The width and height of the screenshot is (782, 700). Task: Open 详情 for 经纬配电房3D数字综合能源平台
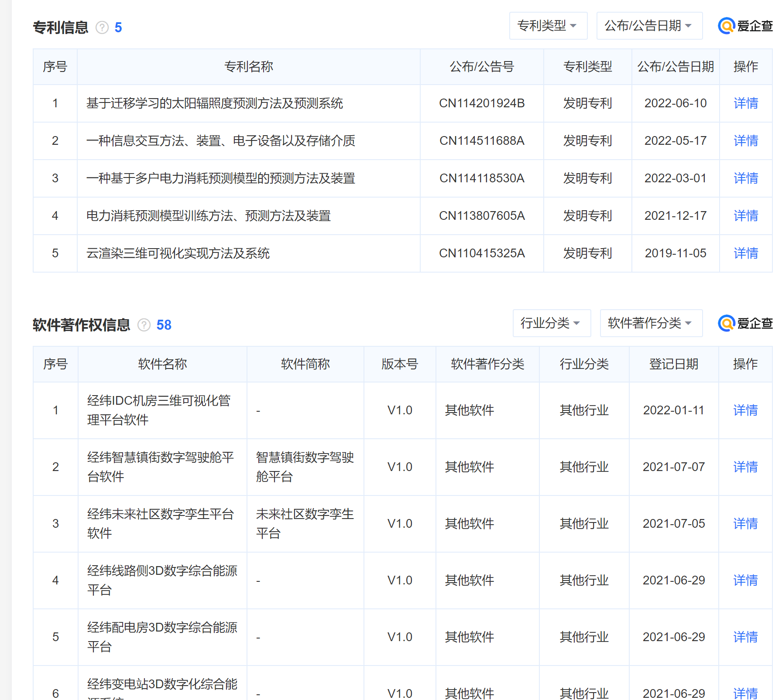coord(745,637)
